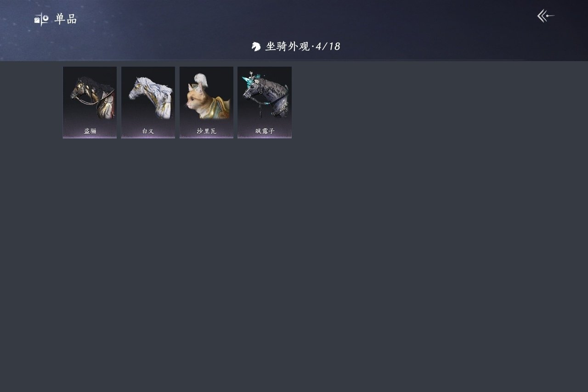Click the cat's white feather plume
This screenshot has height=392, width=588.
click(201, 80)
